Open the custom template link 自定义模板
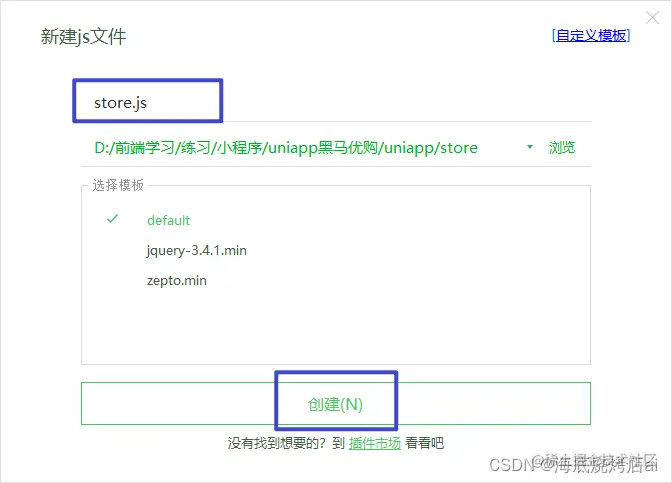This screenshot has width=672, height=483. click(x=591, y=36)
